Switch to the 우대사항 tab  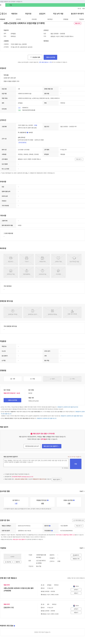tap(34, 19)
